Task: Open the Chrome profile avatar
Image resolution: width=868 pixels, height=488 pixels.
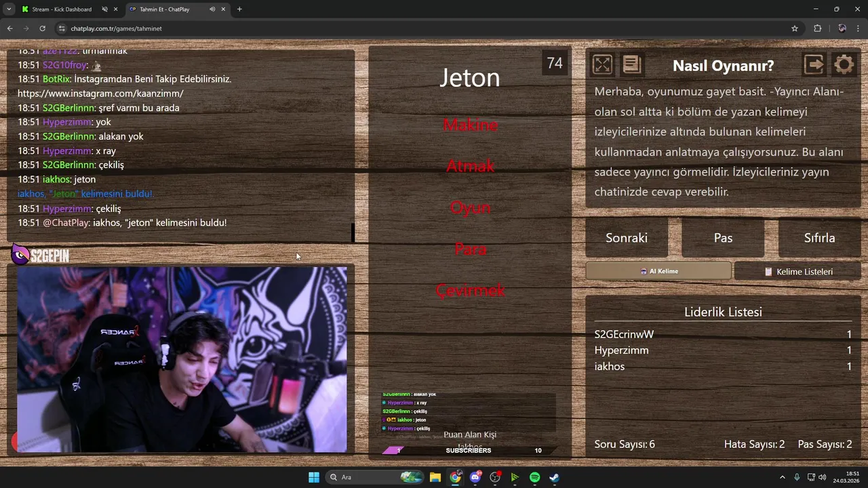Action: pyautogui.click(x=842, y=28)
